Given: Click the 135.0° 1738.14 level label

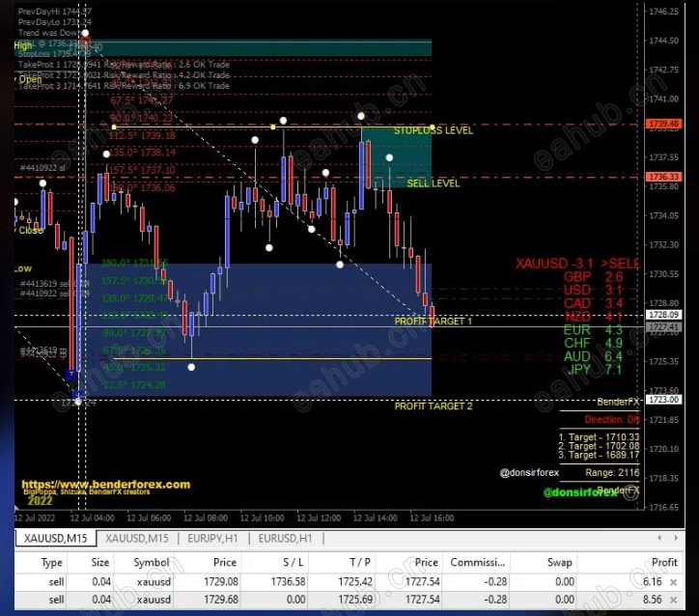Looking at the screenshot, I should coord(143,153).
